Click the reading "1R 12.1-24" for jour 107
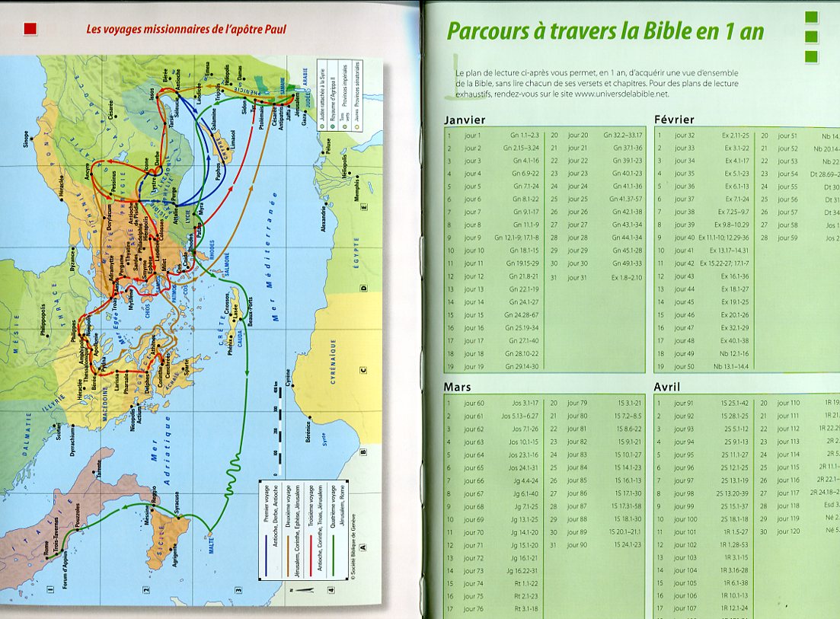The height and width of the screenshot is (619, 840). point(734,609)
